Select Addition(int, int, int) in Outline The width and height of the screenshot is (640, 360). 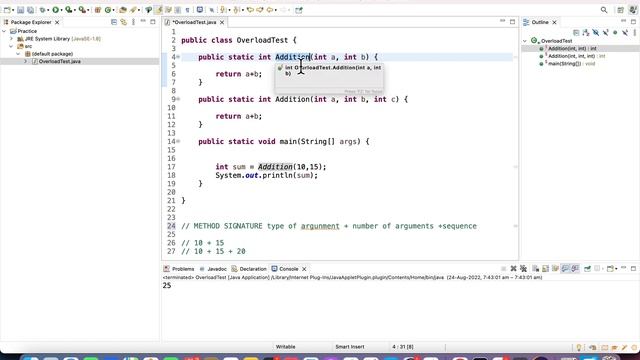coord(572,56)
